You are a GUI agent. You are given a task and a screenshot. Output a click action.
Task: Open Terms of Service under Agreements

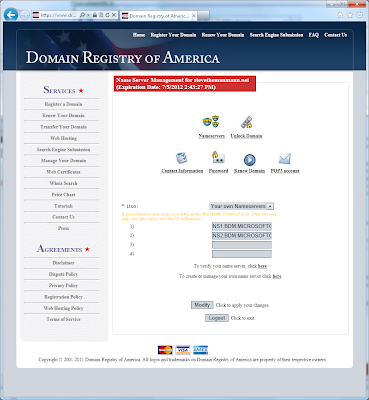click(x=63, y=319)
